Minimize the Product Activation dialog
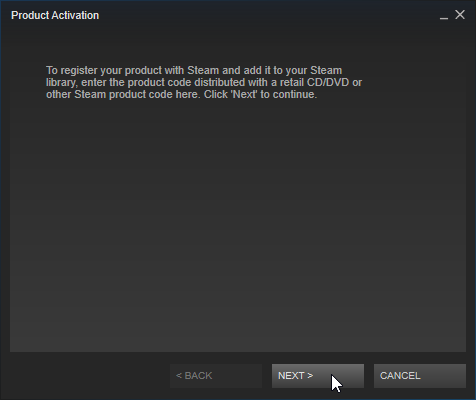The height and width of the screenshot is (400, 476). (444, 16)
